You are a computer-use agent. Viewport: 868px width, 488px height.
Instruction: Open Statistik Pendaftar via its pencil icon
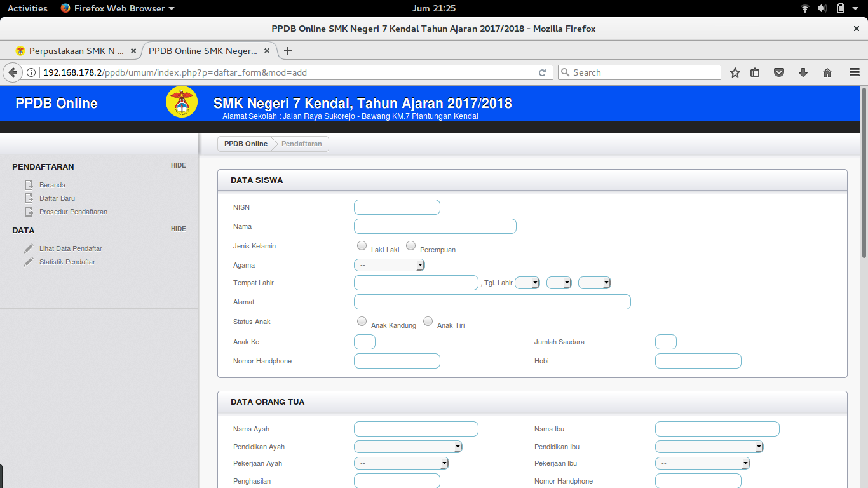[x=28, y=261]
